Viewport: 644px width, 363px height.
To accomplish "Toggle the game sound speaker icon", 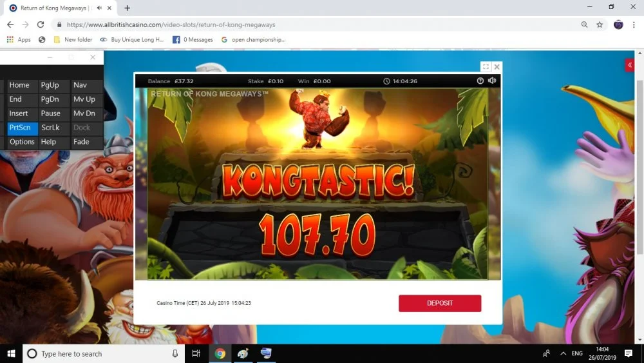I will point(492,81).
